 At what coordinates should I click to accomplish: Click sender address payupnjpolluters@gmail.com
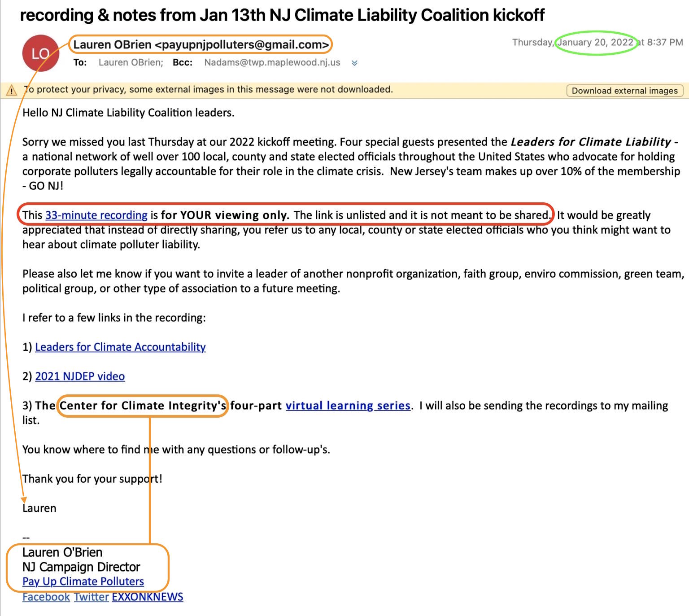(x=242, y=45)
